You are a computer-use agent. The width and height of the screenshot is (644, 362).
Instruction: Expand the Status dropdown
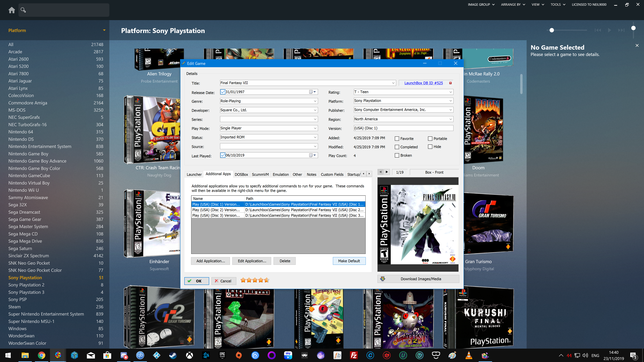[315, 137]
